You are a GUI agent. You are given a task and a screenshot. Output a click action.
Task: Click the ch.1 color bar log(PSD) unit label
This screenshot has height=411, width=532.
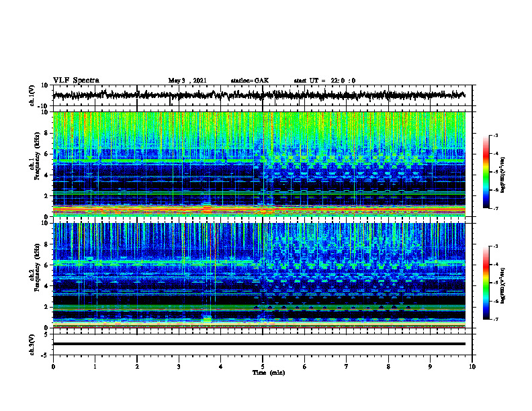click(x=503, y=175)
